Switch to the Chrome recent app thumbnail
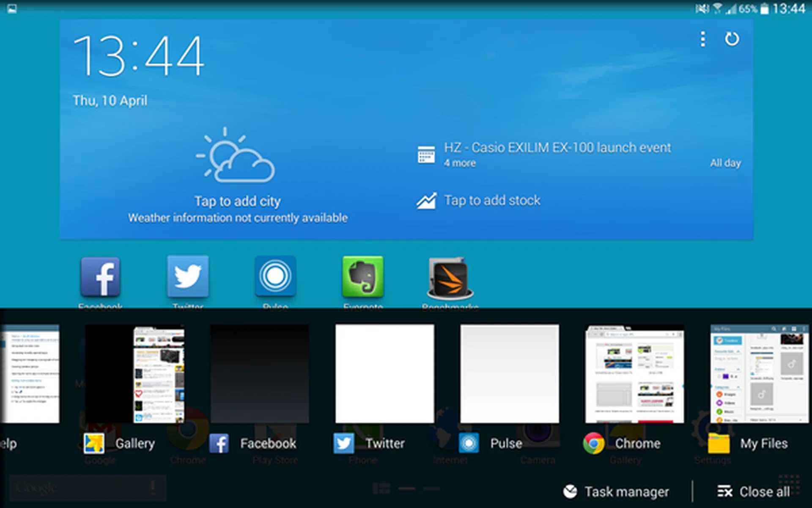 click(634, 374)
